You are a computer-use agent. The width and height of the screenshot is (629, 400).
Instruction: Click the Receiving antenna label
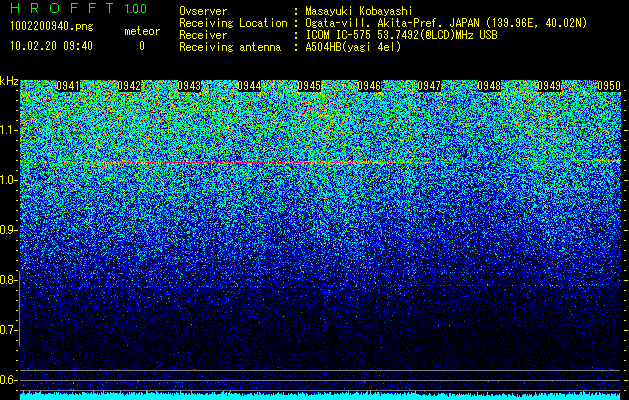pyautogui.click(x=230, y=47)
